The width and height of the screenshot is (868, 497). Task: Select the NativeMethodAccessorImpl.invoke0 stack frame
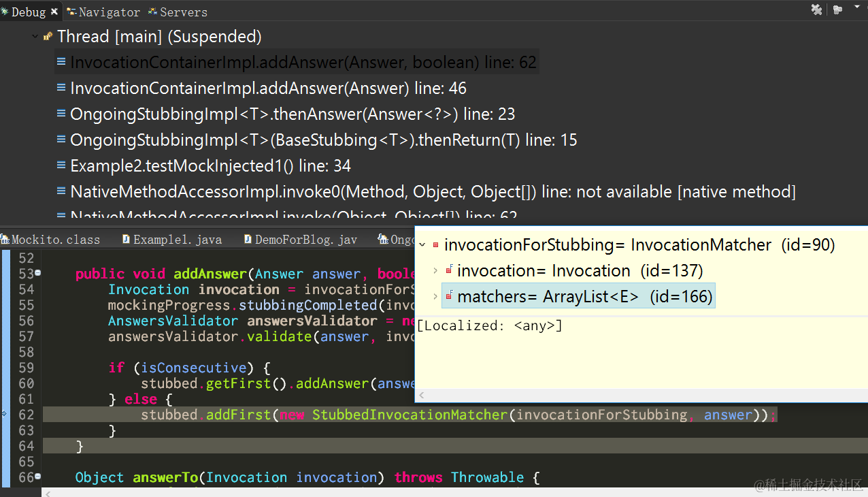point(433,192)
